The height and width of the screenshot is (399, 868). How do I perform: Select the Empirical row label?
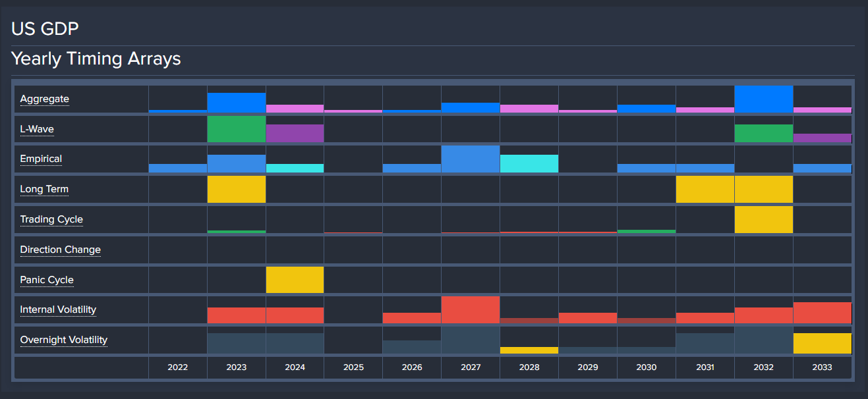tap(41, 159)
